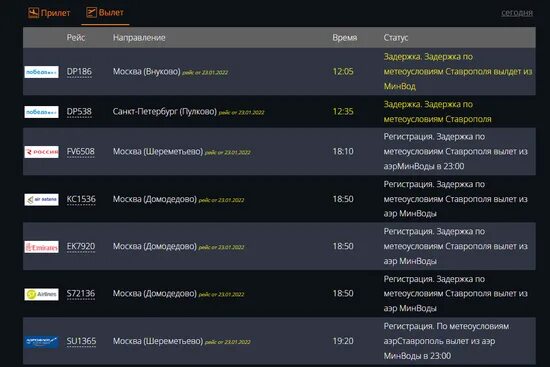Click the yellow delay status of DP186
550x367 pixels.
(458, 72)
